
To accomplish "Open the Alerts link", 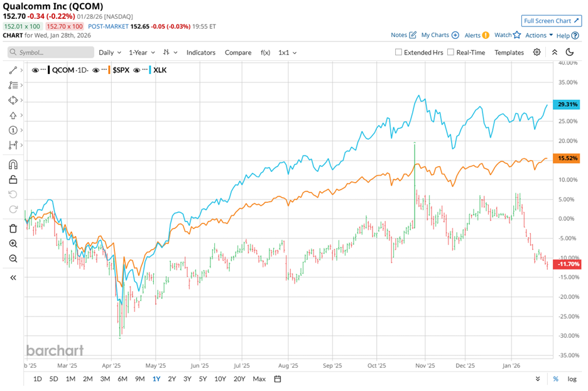I will pyautogui.click(x=476, y=35).
